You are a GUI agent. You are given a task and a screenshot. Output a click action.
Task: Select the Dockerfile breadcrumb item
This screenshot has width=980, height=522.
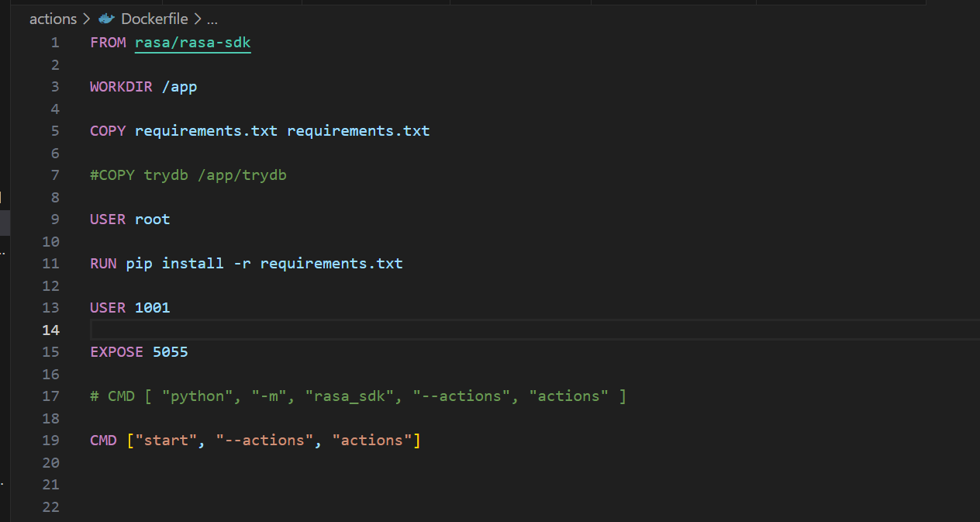coord(154,19)
